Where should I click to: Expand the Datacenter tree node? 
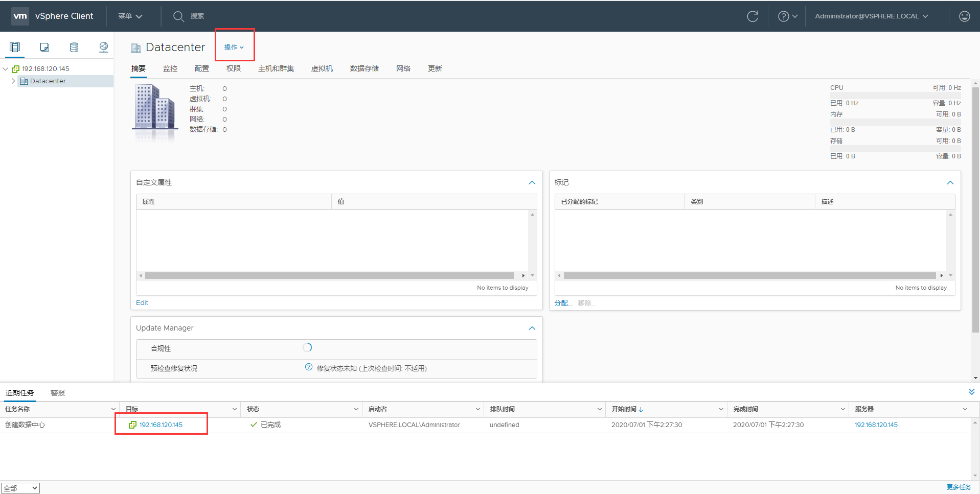[x=13, y=81]
